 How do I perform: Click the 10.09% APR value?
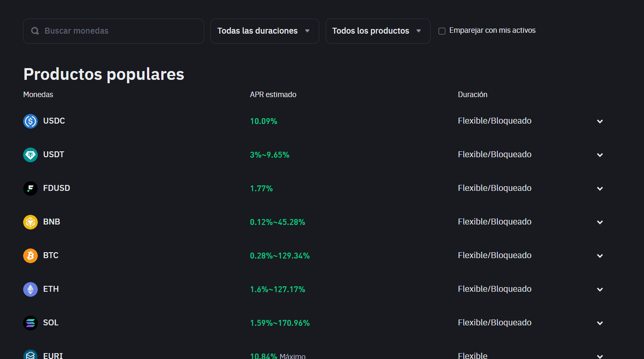264,121
